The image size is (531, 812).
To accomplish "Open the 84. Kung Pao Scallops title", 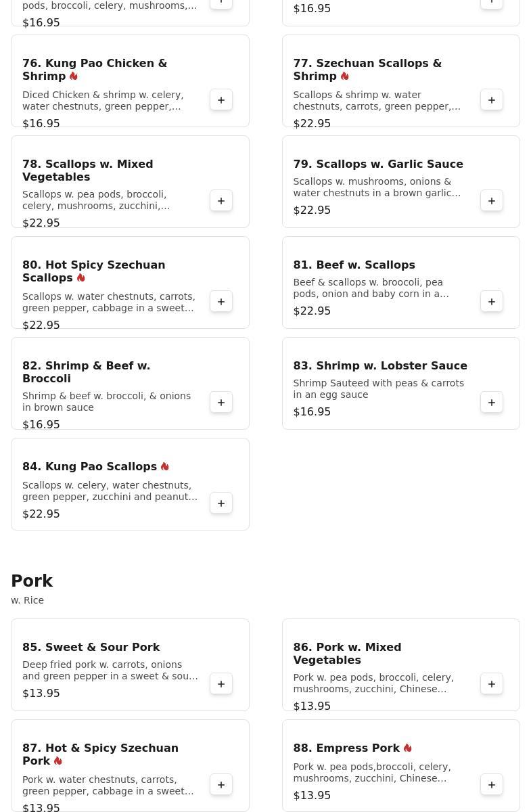I will click(x=89, y=467).
